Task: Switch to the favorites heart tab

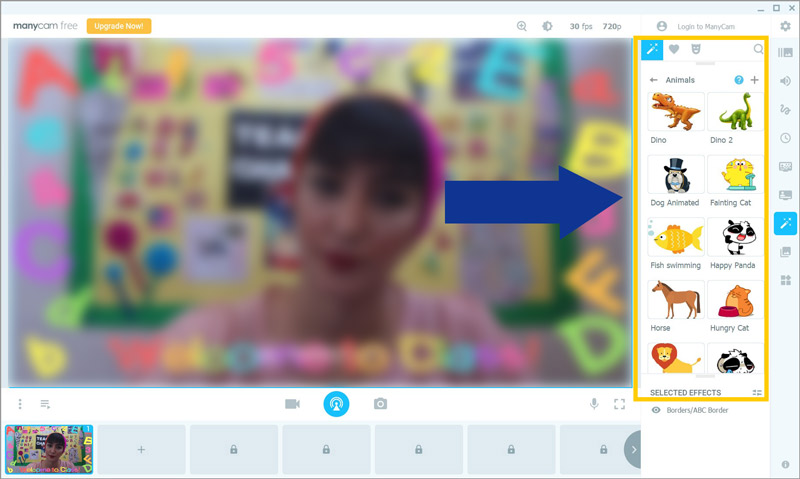Action: click(x=674, y=49)
